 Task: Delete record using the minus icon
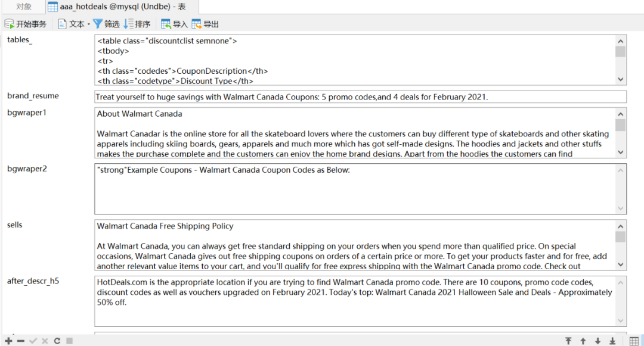(x=20, y=341)
